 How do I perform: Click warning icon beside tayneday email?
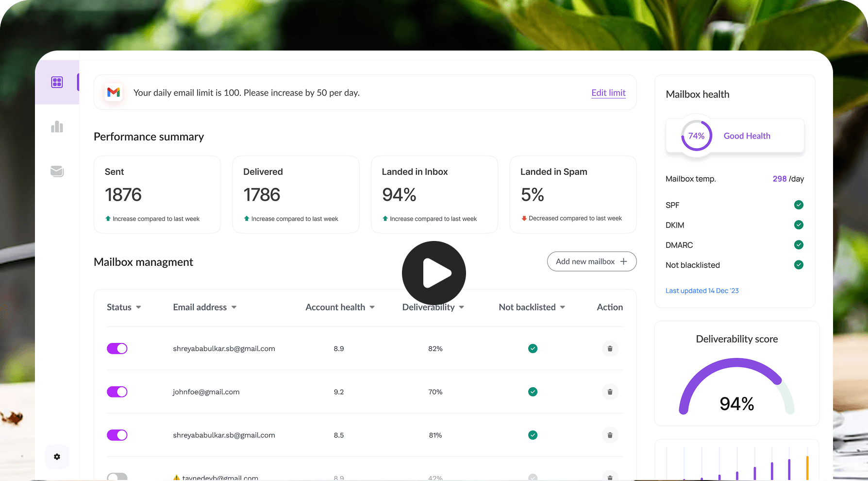[x=177, y=478]
